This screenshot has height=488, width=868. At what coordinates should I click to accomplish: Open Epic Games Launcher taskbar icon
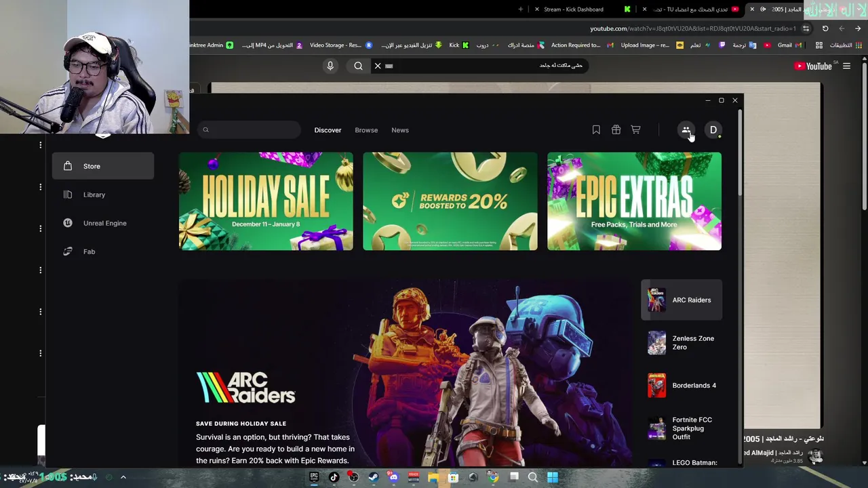coord(314,477)
